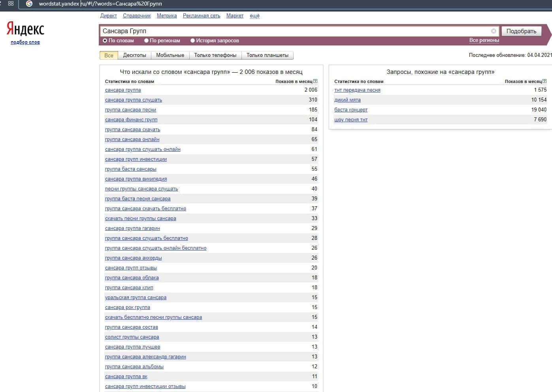552x392 pixels.
Task: Switch to the 'Мобильные' tab
Action: click(x=170, y=55)
